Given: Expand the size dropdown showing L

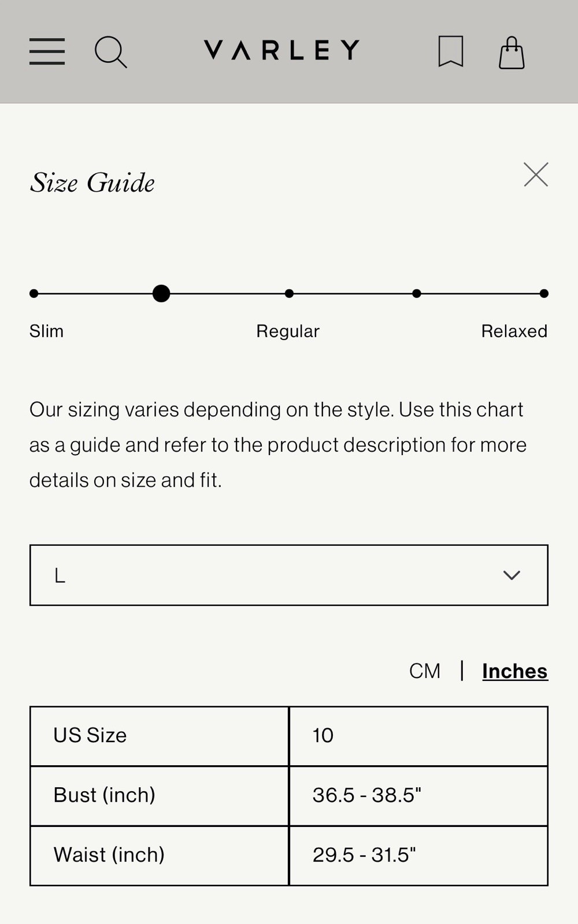Looking at the screenshot, I should (x=289, y=575).
